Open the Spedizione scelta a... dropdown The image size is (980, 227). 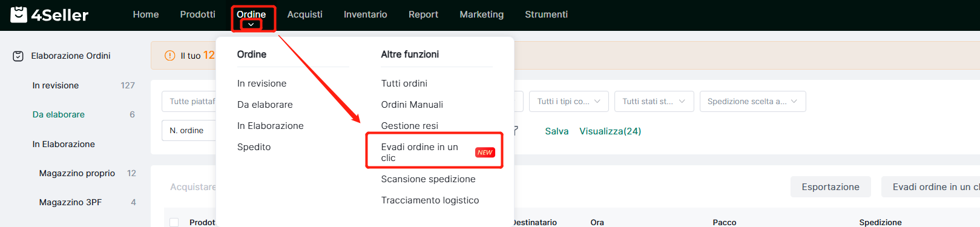coord(752,102)
